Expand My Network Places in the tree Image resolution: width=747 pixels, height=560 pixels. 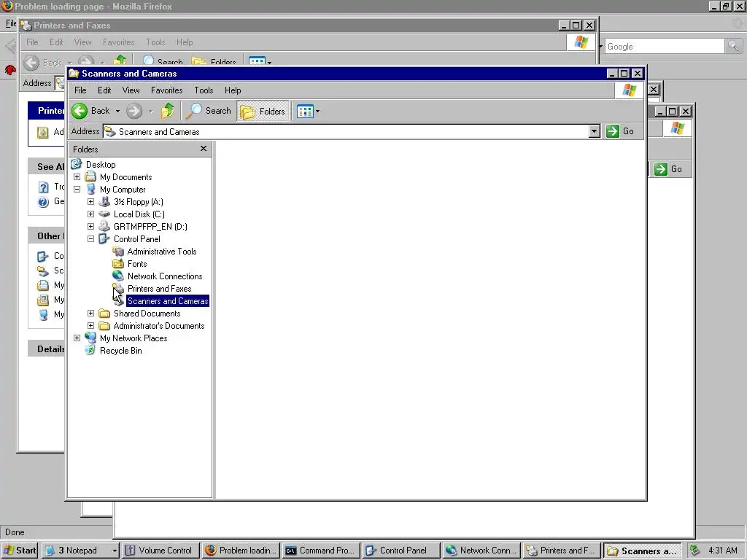tap(77, 338)
